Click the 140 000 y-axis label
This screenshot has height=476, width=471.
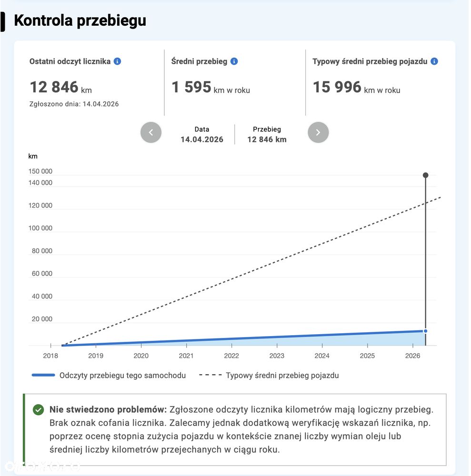[40, 182]
